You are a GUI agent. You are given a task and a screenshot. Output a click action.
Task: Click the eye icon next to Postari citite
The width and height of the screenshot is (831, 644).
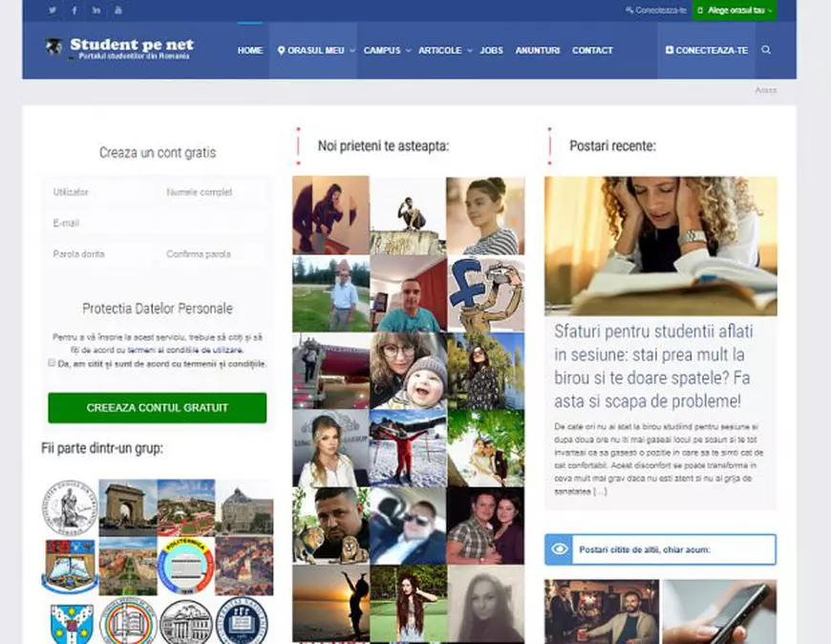558,549
